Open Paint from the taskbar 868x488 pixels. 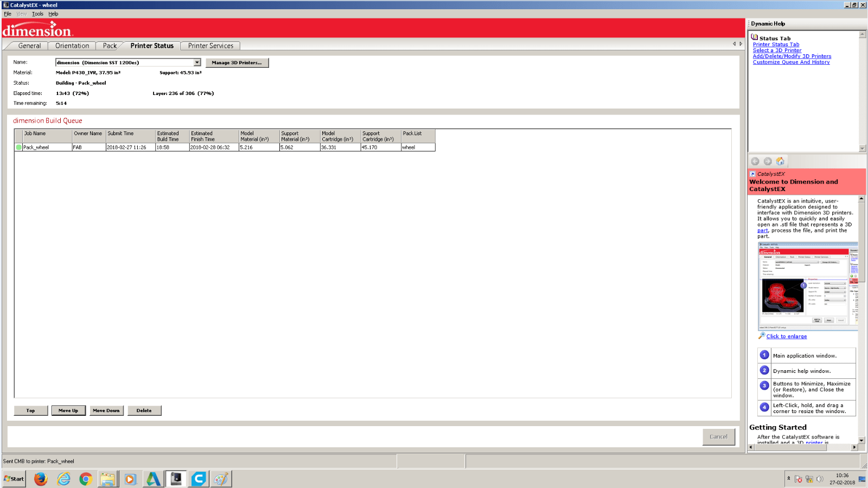(x=221, y=479)
